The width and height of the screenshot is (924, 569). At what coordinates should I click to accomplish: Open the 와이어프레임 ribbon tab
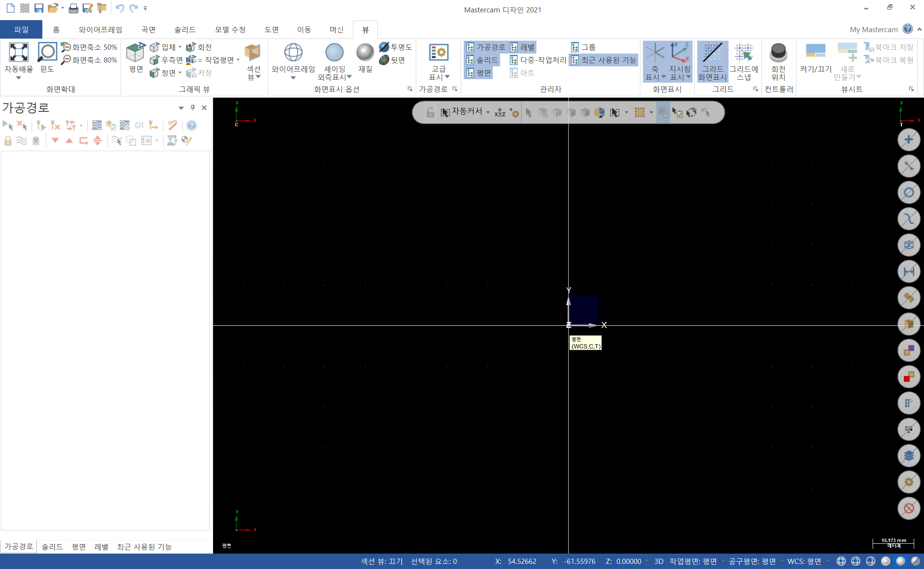point(100,30)
